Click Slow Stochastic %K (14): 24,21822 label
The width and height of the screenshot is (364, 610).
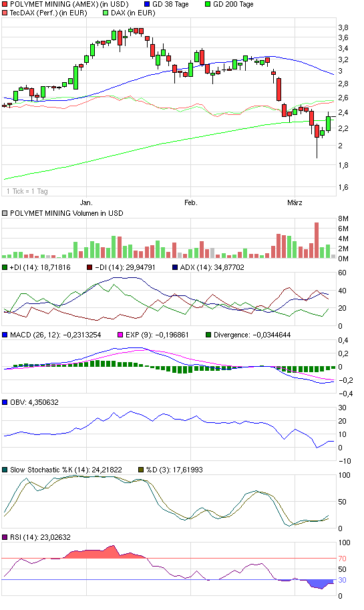(x=66, y=470)
